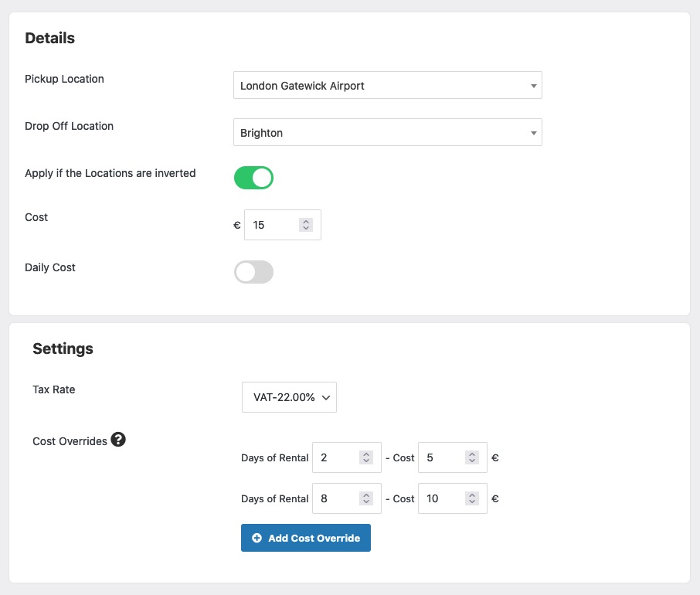
Task: Click stepper on override Cost 5 field
Action: 472,457
